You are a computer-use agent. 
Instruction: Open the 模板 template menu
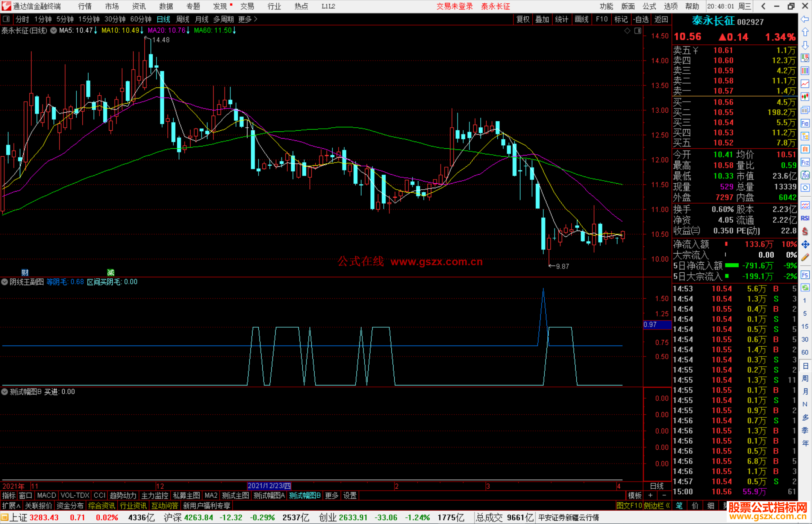(635, 495)
